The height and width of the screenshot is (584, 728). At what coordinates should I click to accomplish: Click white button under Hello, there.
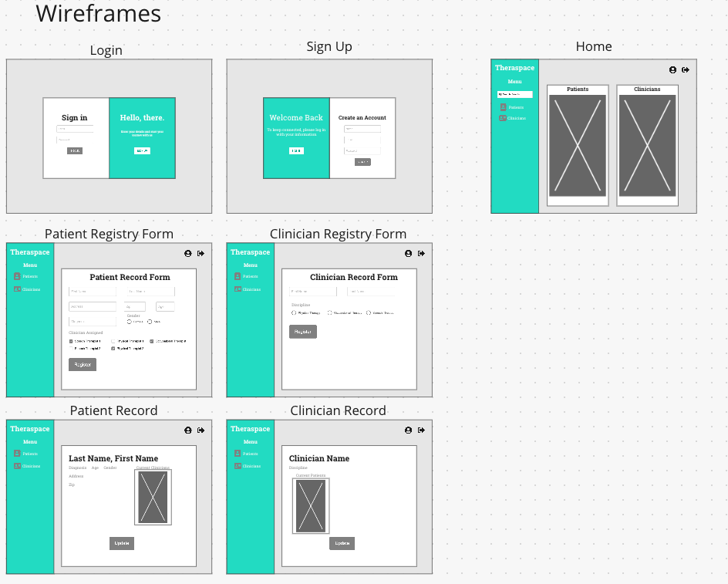(x=142, y=150)
